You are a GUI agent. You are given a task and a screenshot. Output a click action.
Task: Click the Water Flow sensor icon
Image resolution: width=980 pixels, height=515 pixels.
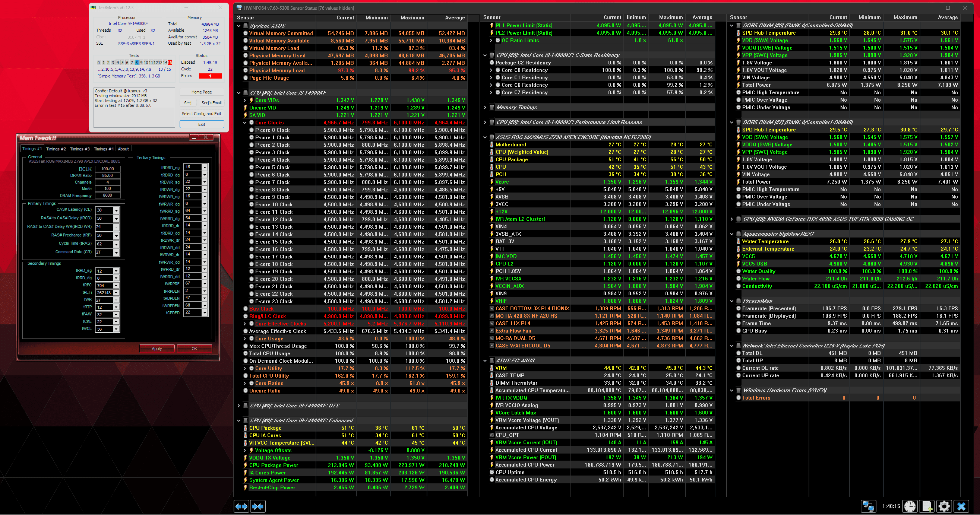coord(738,279)
